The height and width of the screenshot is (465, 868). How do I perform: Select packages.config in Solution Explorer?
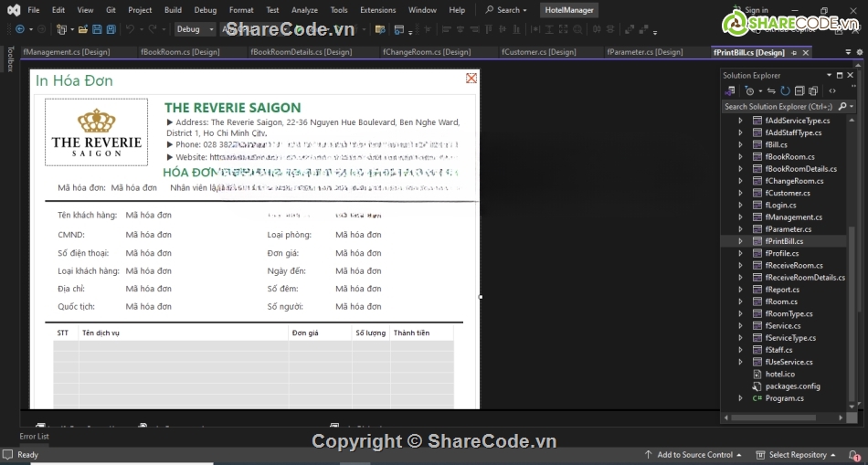(793, 386)
